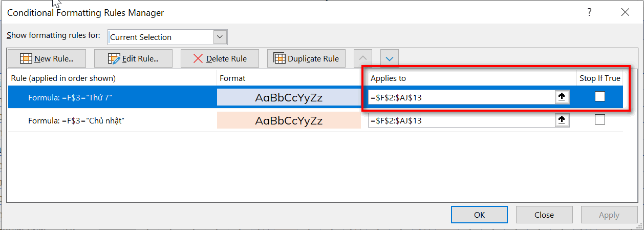Open the Current Selection combo box

tap(161, 37)
